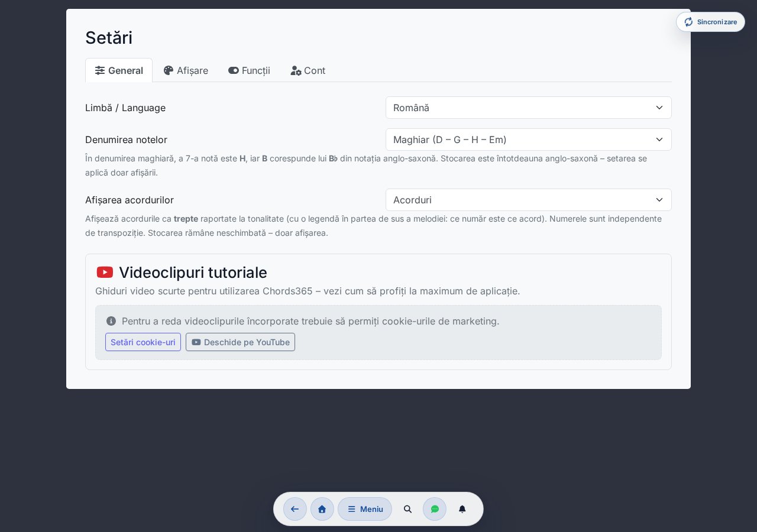Click the Sincronizare sync button
The image size is (757, 532).
pyautogui.click(x=710, y=22)
